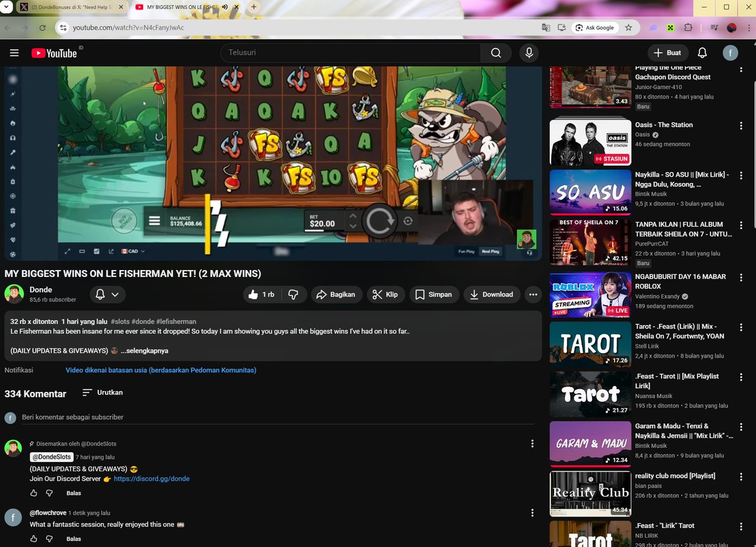Click the #slots hashtag
Image resolution: width=756 pixels, height=547 pixels.
click(x=120, y=321)
